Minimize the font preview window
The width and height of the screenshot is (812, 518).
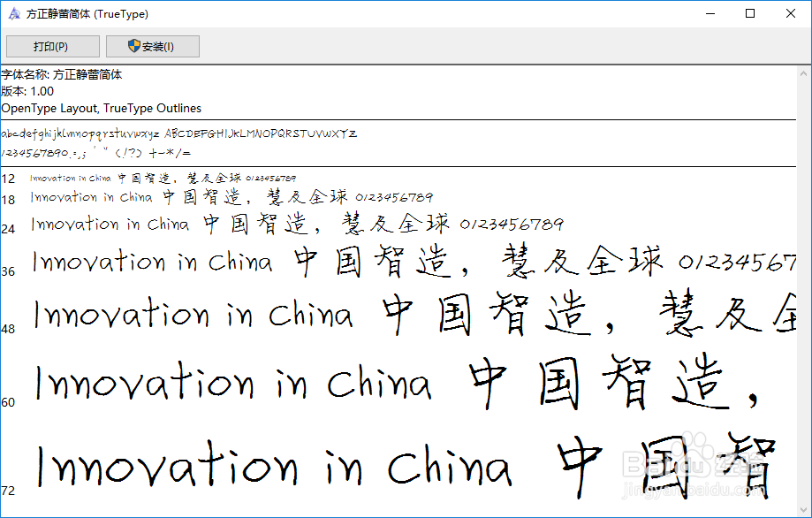click(710, 13)
